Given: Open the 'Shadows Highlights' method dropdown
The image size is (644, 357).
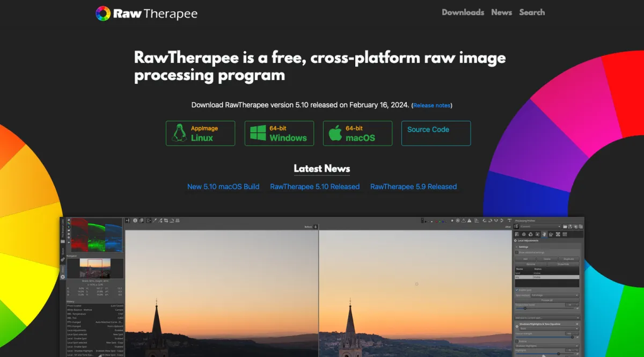Looking at the screenshot, I should (547, 346).
